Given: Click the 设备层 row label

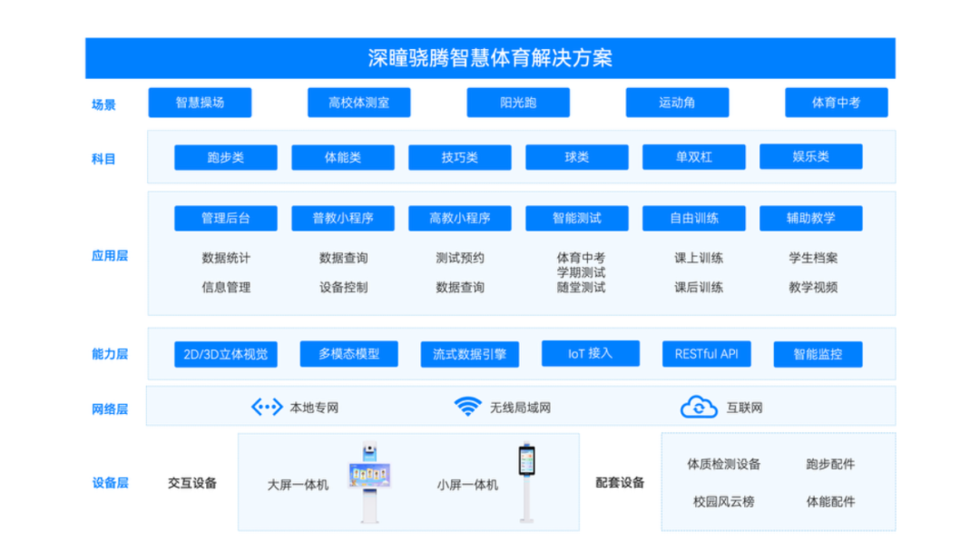Looking at the screenshot, I should [x=110, y=483].
